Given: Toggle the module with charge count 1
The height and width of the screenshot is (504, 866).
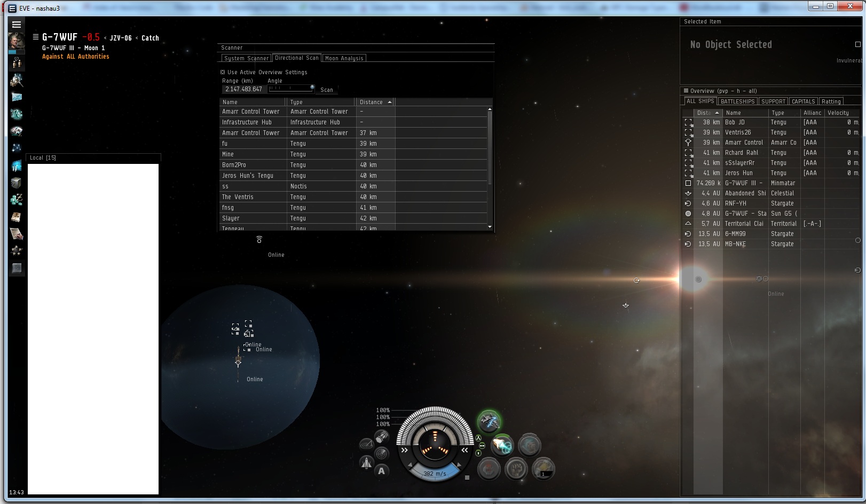Looking at the screenshot, I should tap(543, 469).
